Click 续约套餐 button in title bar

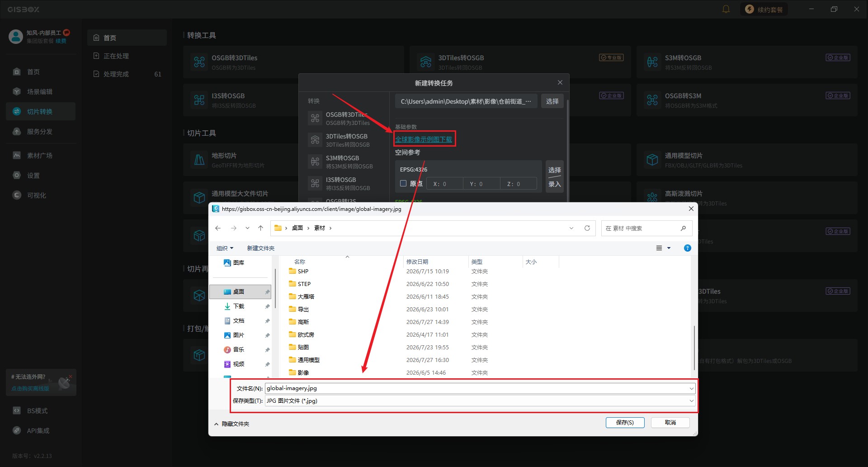(x=764, y=10)
